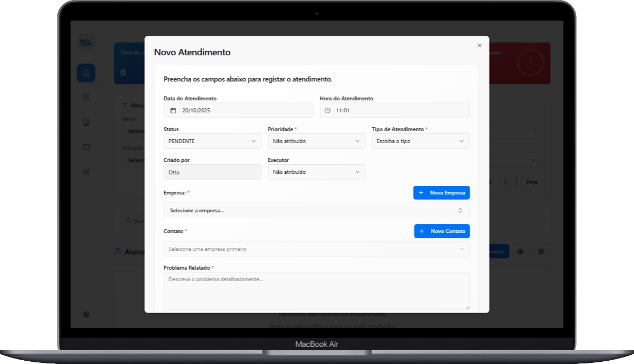This screenshot has width=634, height=364.
Task: Close the Novo Atendimento dialog
Action: 479,45
